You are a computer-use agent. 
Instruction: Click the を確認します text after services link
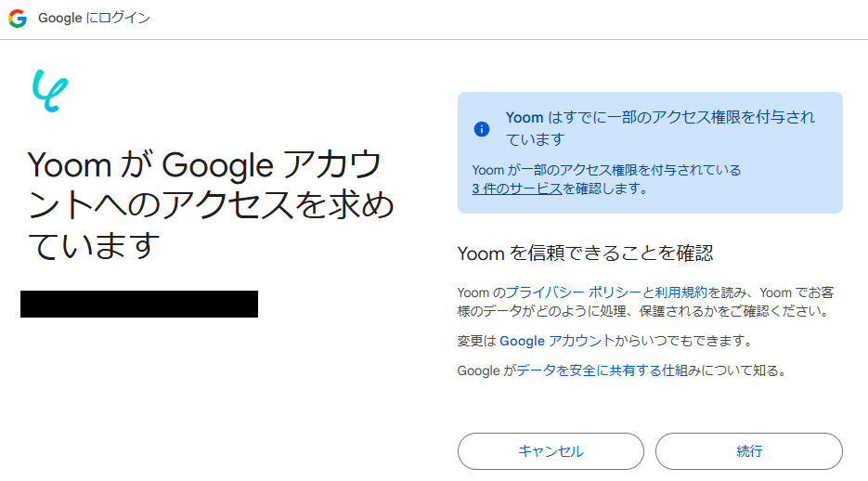coord(604,188)
